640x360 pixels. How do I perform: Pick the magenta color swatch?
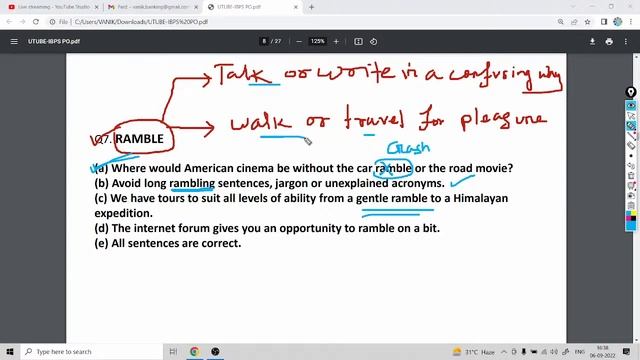(x=628, y=218)
